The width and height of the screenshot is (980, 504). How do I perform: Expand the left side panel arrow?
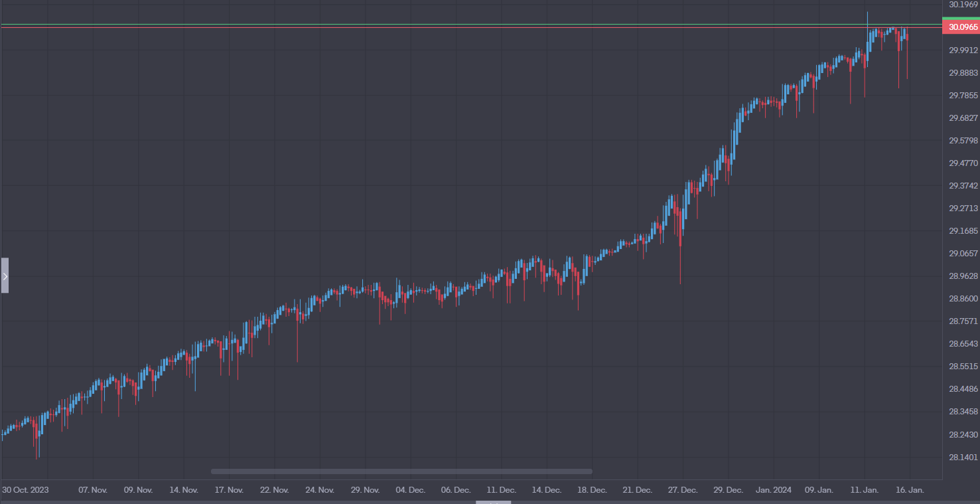coord(5,276)
